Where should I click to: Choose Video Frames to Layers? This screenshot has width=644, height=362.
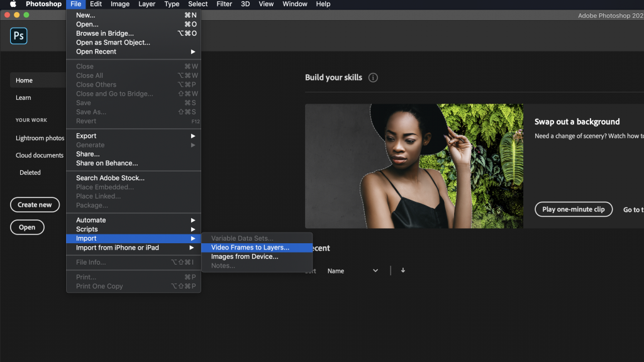257,248
